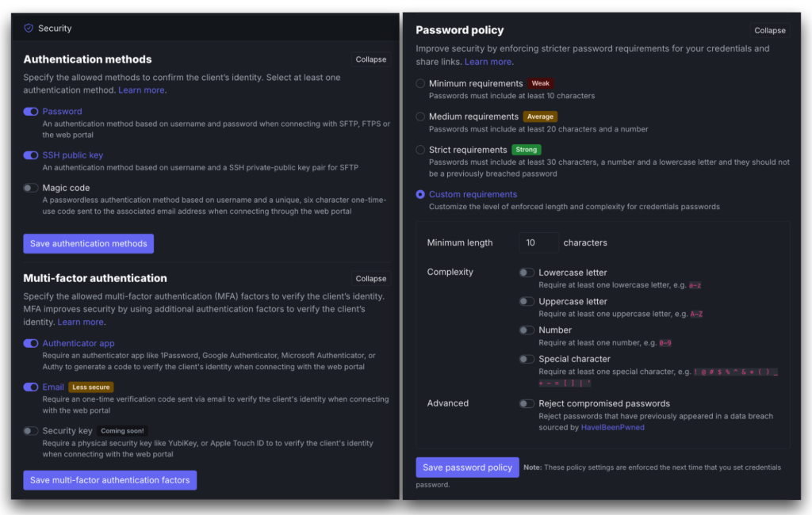812x515 pixels.
Task: Enable the Magic code toggle
Action: pyautogui.click(x=31, y=188)
